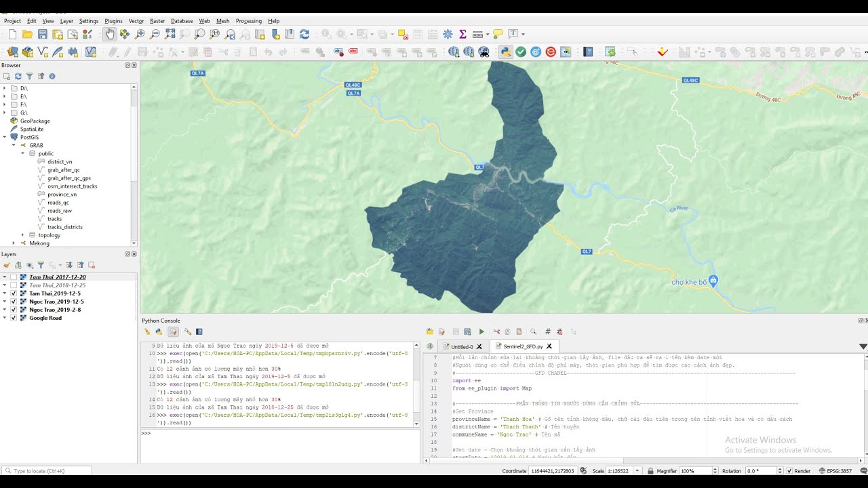868x488 pixels.
Task: Toggle the Render checkbox in status bar
Action: click(x=790, y=471)
